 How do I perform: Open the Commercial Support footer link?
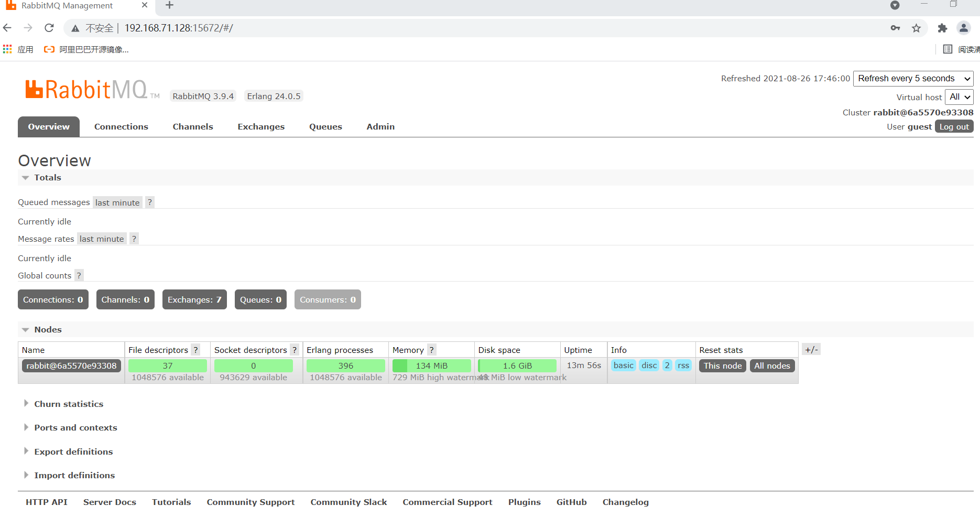pos(448,502)
